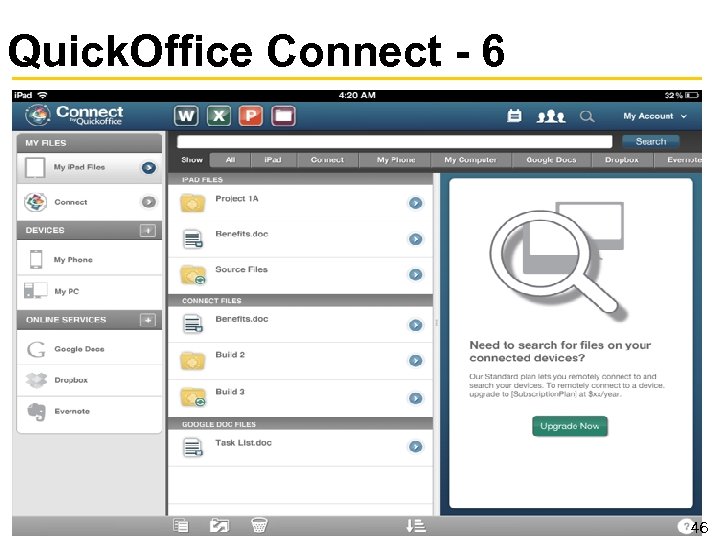Click the new folder icon in header
The height and width of the screenshot is (540, 720).
(283, 116)
